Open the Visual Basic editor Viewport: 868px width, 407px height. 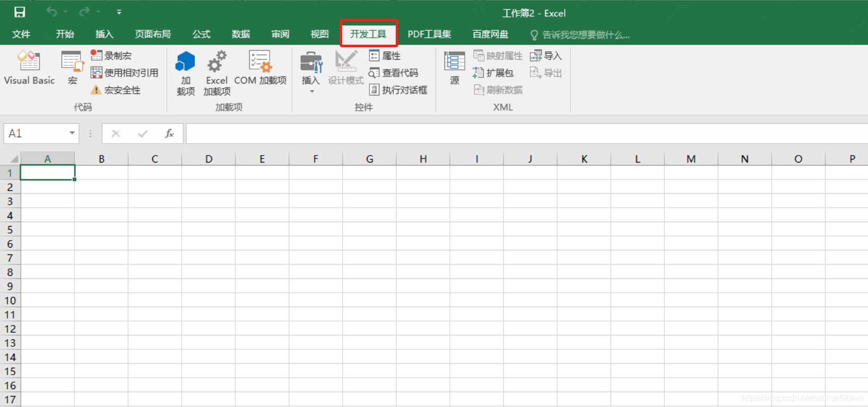click(x=29, y=68)
